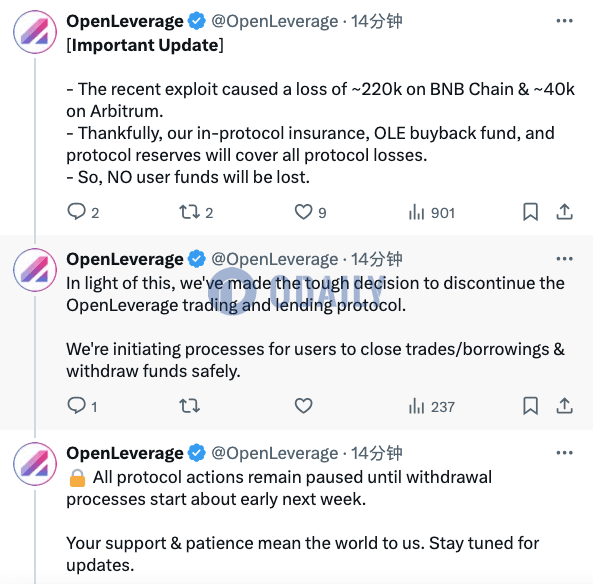Open more options on second tweet
Viewport: 593px width, 584px height.
click(564, 259)
